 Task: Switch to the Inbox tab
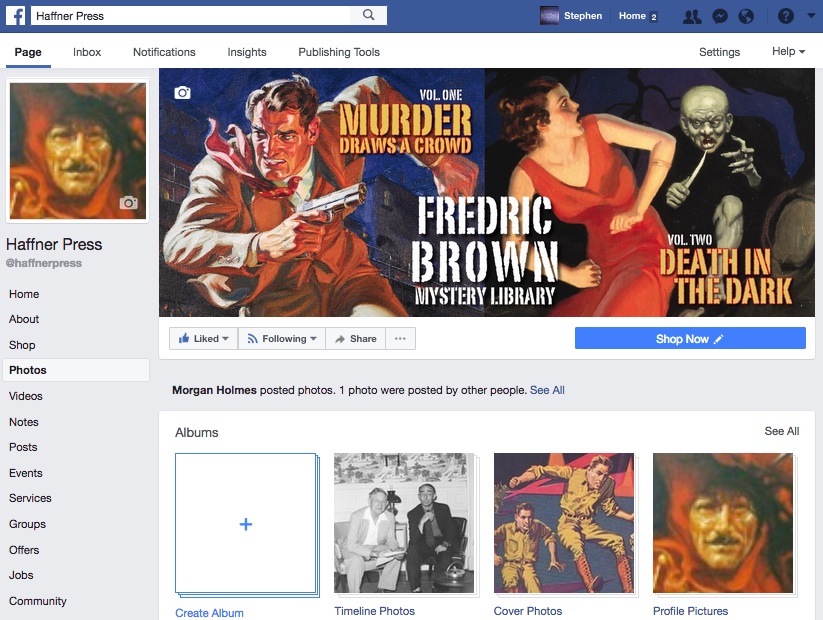click(87, 52)
